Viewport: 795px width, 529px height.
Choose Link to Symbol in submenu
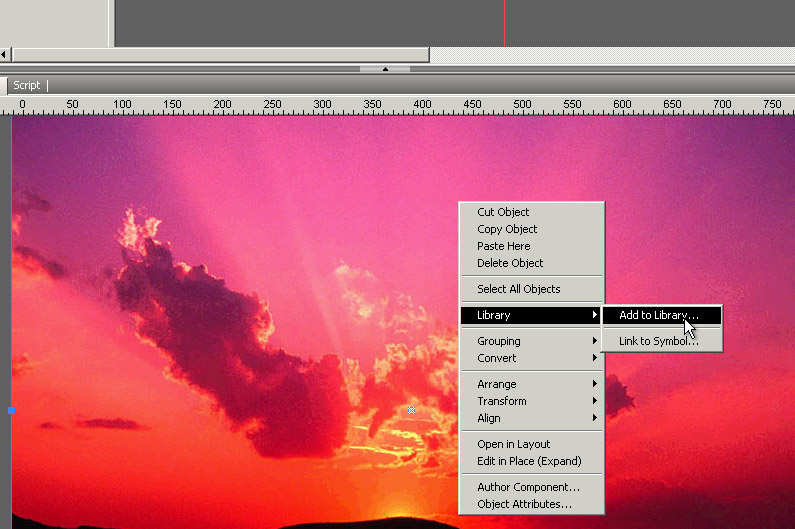point(658,341)
